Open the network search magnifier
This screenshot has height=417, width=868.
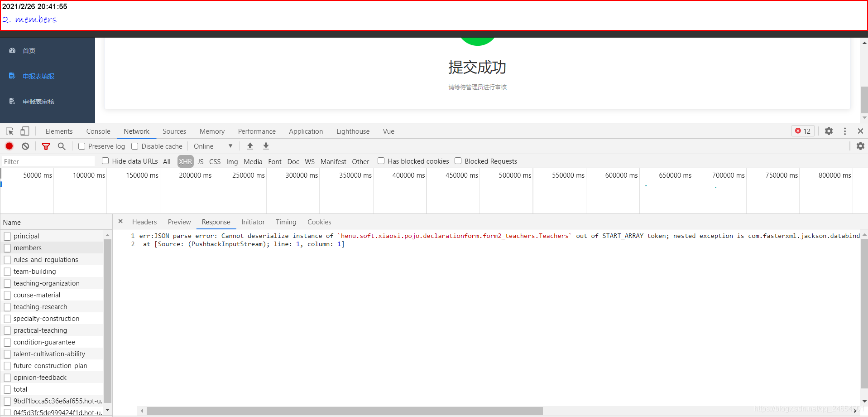(62, 146)
